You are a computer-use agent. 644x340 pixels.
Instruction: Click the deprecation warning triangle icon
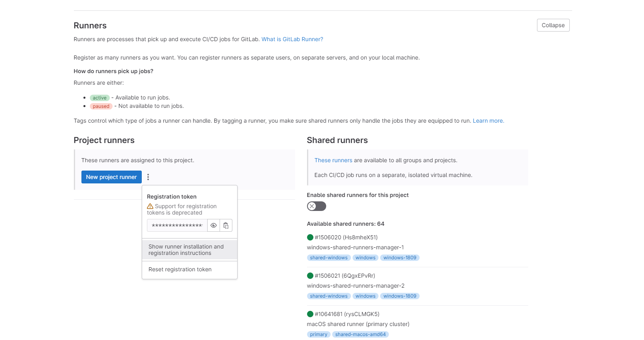tap(150, 206)
